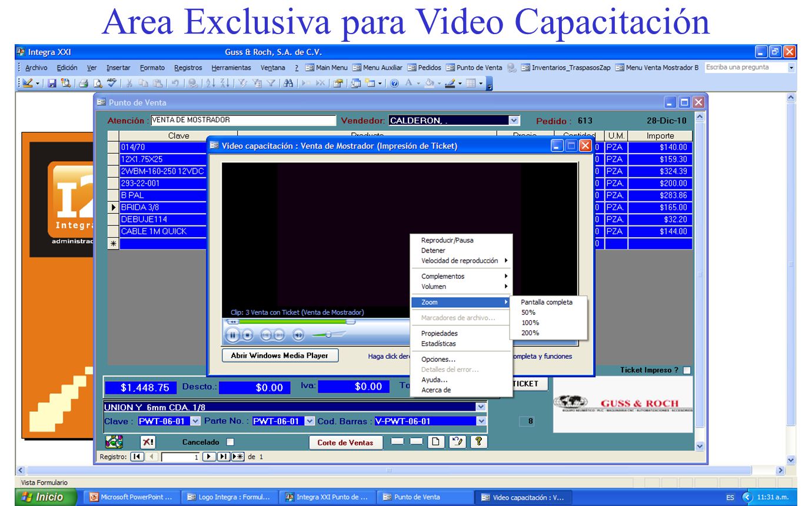812x506 pixels.
Task: Click the Find binoculars icon
Action: coord(288,84)
